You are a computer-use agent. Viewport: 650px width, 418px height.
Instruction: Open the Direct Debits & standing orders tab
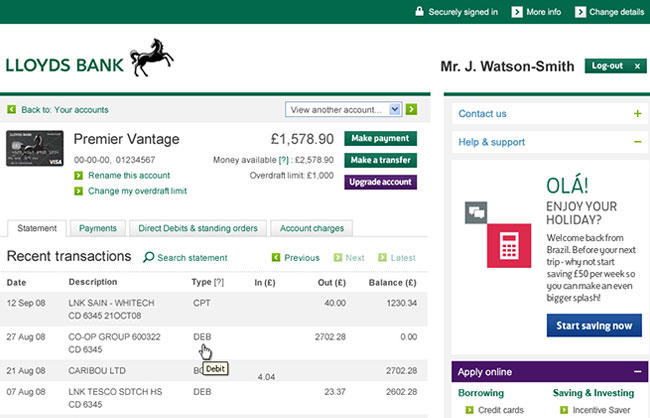pyautogui.click(x=196, y=228)
